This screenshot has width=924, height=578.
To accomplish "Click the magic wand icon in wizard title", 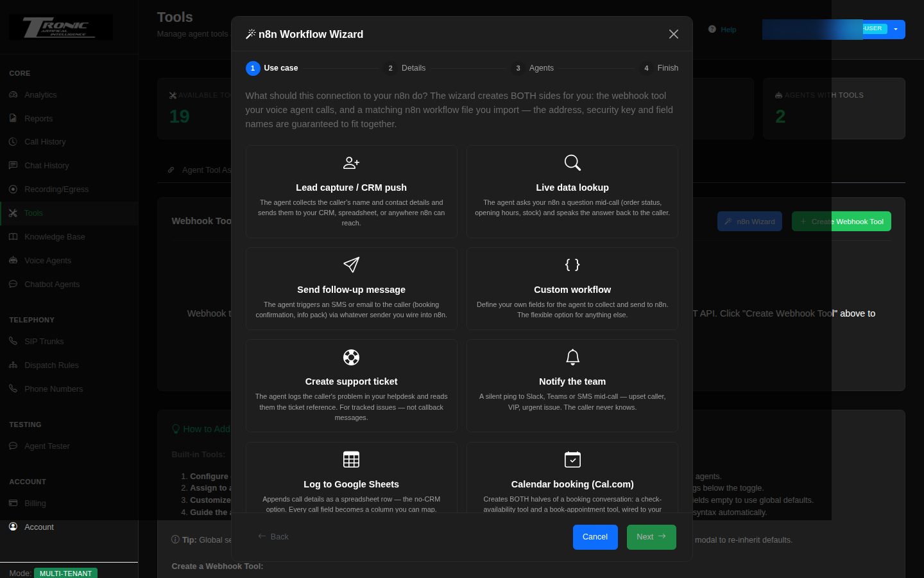I will tap(251, 34).
